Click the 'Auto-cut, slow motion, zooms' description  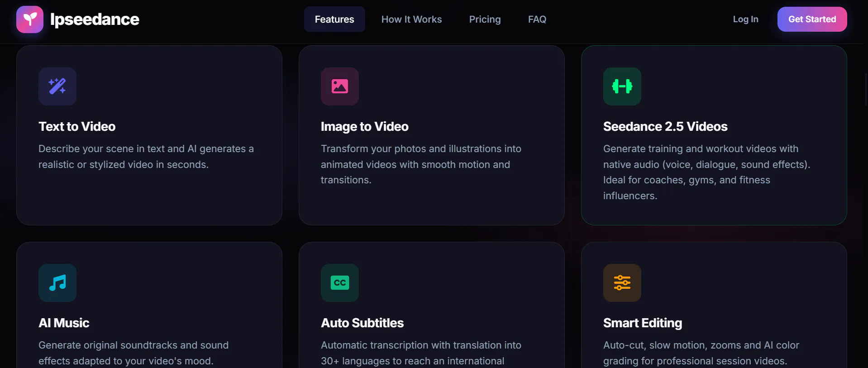pos(701,353)
